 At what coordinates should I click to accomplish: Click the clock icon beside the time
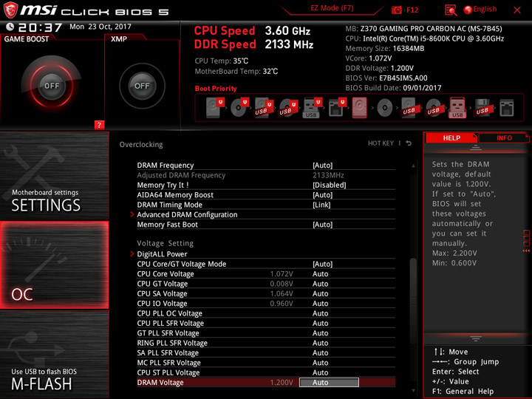coord(10,27)
